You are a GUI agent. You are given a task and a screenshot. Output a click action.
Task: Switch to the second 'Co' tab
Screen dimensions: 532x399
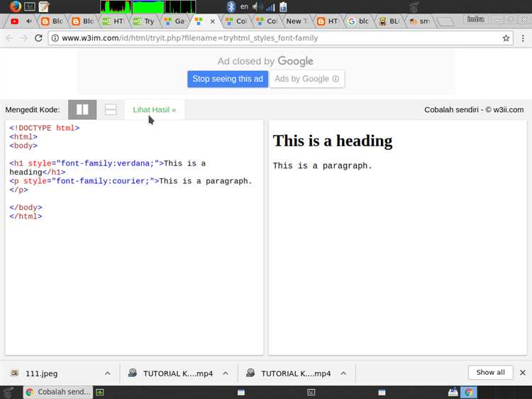pos(266,21)
